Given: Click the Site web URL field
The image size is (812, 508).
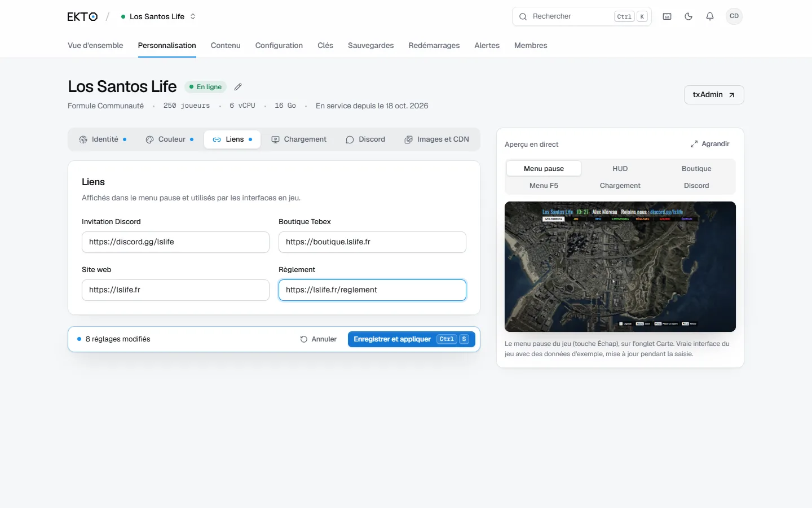Looking at the screenshot, I should pyautogui.click(x=175, y=290).
